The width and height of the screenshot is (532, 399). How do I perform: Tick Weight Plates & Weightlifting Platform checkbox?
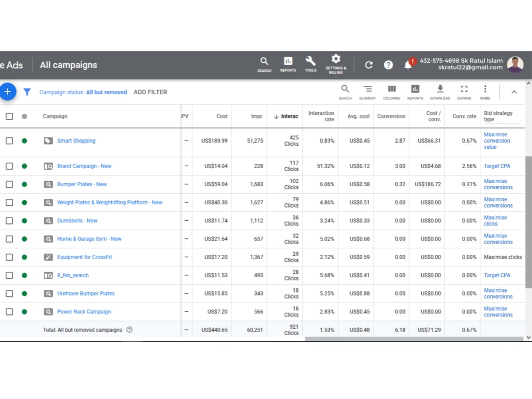click(x=9, y=203)
